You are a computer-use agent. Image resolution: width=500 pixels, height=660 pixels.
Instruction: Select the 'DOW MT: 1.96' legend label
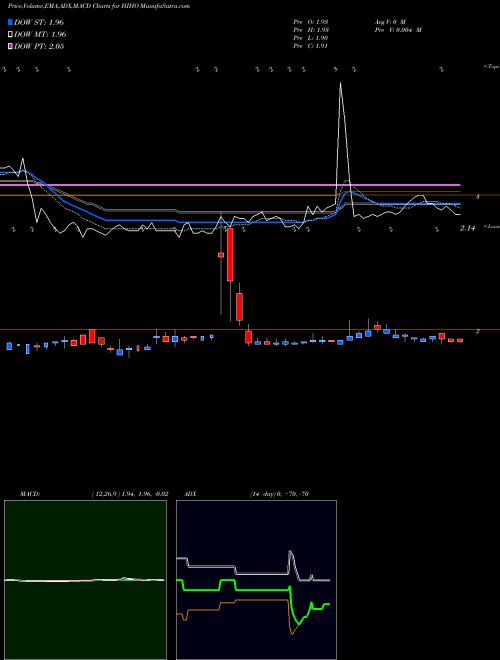pos(40,35)
